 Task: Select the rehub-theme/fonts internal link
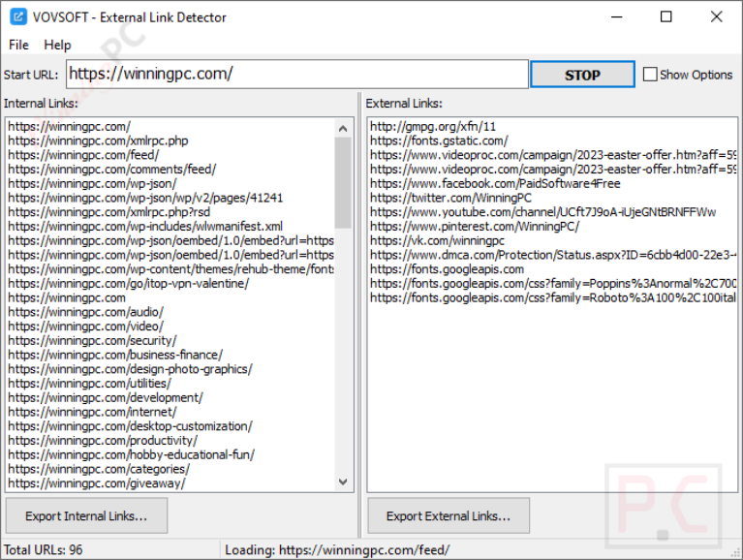tap(171, 269)
